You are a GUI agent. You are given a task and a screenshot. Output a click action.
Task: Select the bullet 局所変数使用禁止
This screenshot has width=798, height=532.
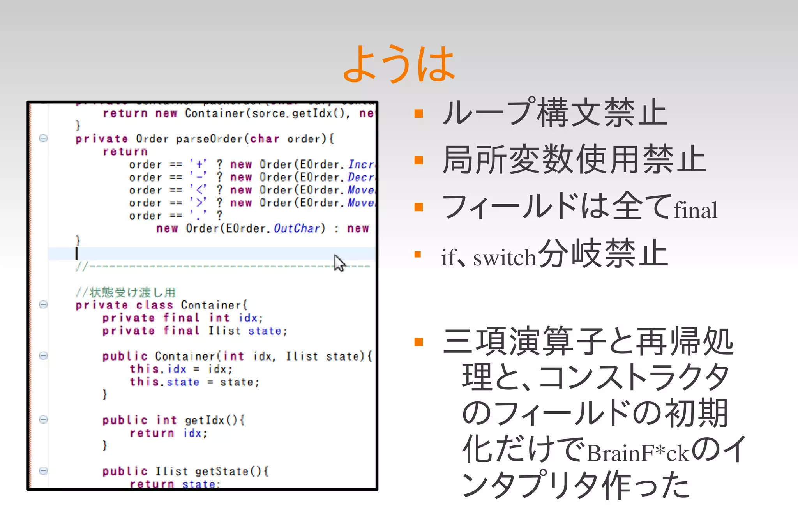point(574,159)
